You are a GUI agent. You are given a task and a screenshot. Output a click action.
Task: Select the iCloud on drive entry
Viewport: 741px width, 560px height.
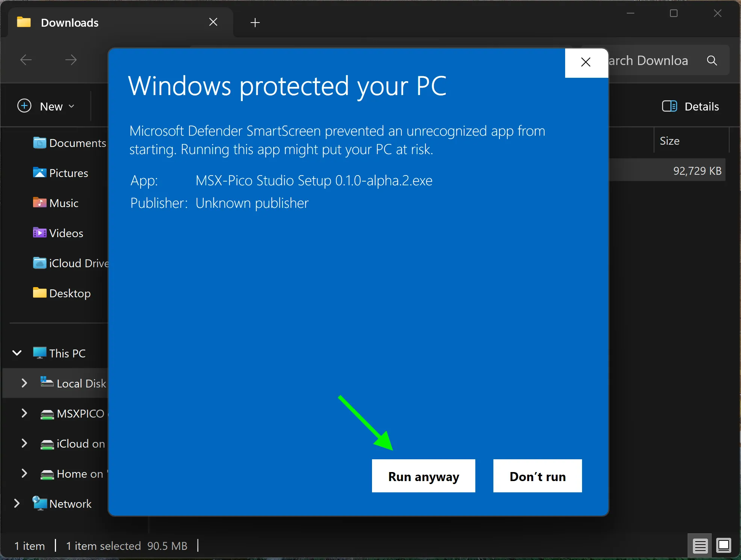(73, 444)
